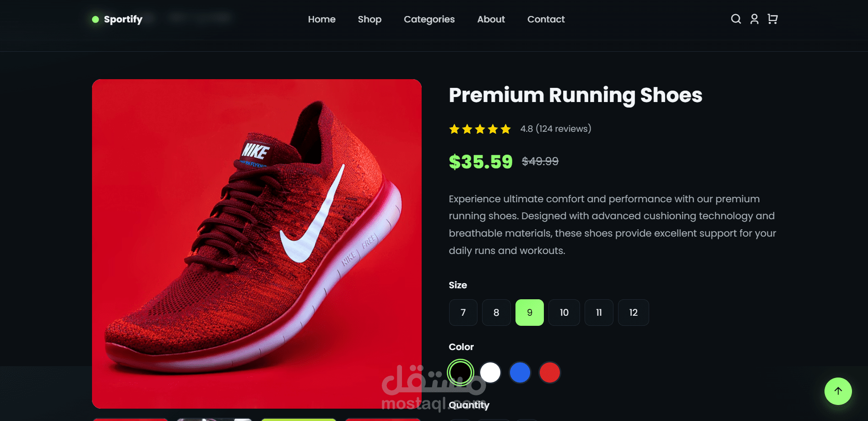The width and height of the screenshot is (868, 421).
Task: Pick size 12 option
Action: pyautogui.click(x=633, y=313)
